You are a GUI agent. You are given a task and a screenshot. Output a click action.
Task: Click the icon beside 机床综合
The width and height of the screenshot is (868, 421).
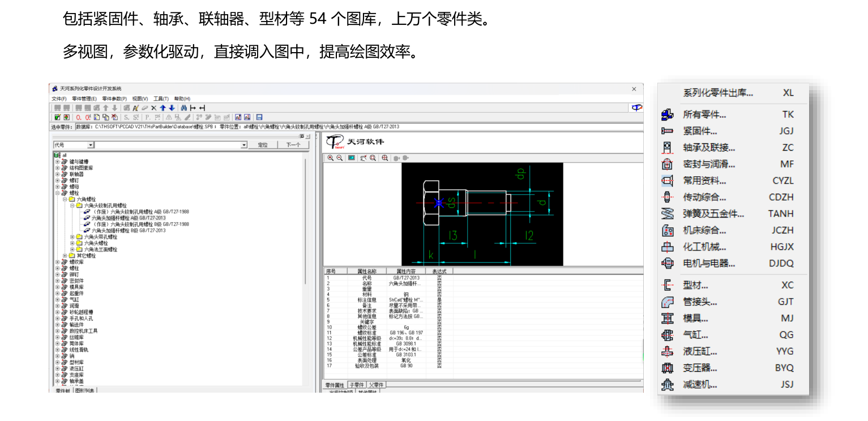[668, 231]
